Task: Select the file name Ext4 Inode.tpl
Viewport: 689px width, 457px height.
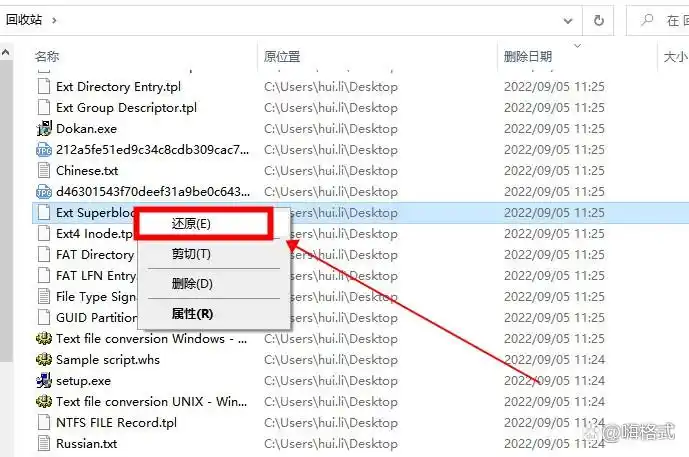Action: point(94,234)
